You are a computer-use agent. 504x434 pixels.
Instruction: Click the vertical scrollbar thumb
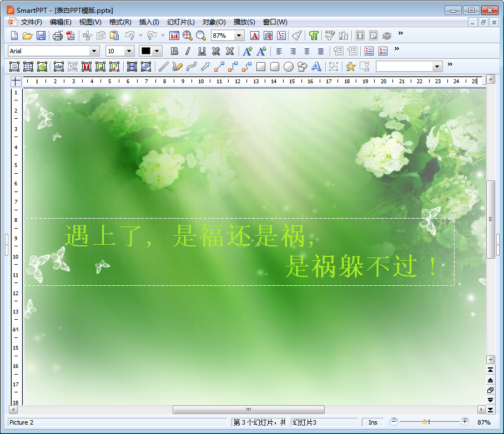coord(491,219)
